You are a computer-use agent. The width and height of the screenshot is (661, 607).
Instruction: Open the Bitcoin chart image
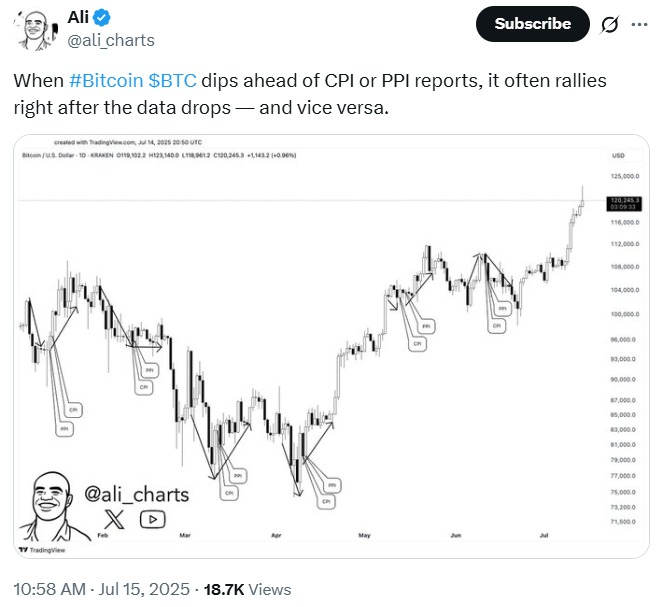coord(331,346)
